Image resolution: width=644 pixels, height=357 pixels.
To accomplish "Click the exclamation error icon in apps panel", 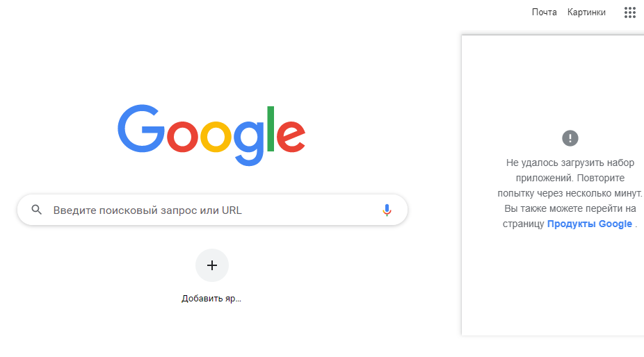I will (570, 138).
